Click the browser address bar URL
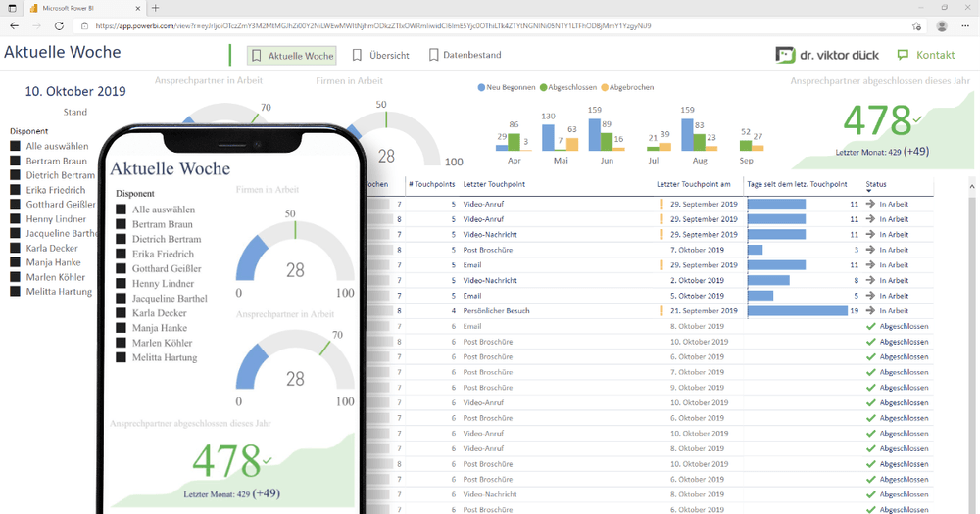This screenshot has height=514, width=980. [372, 25]
